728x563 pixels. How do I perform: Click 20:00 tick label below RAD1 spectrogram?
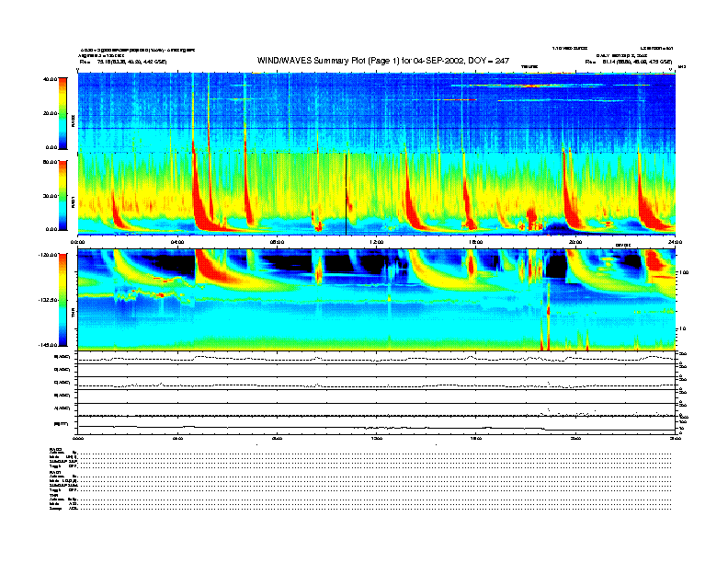(575, 242)
